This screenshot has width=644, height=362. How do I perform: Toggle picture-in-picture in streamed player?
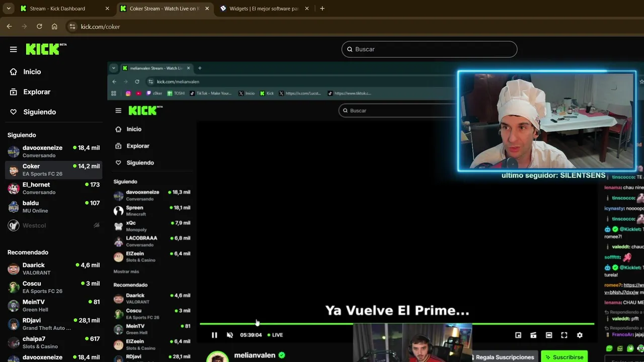(x=518, y=335)
